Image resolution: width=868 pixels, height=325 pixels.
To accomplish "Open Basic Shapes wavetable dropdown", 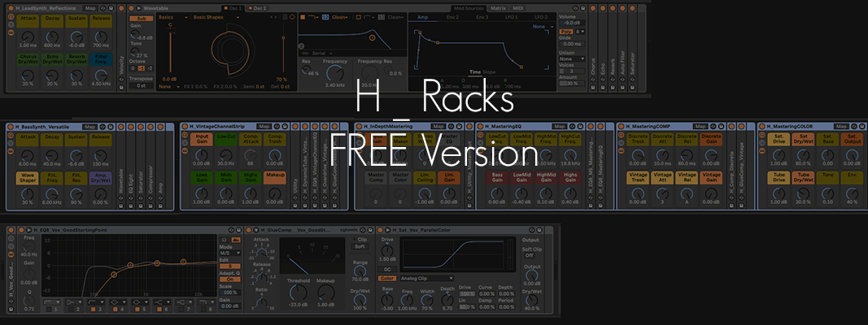I will click(216, 17).
